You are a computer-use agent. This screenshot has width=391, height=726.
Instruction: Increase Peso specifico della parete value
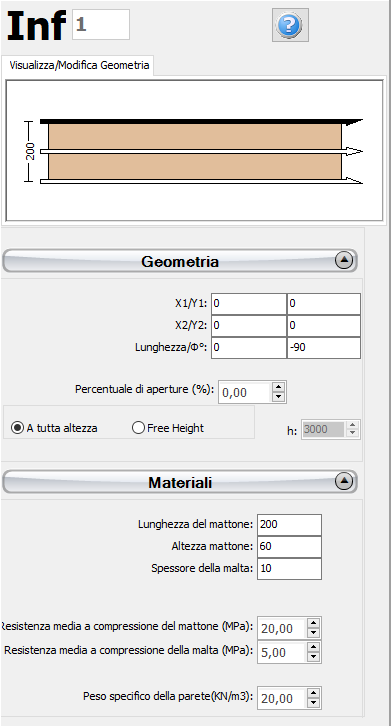click(x=314, y=693)
